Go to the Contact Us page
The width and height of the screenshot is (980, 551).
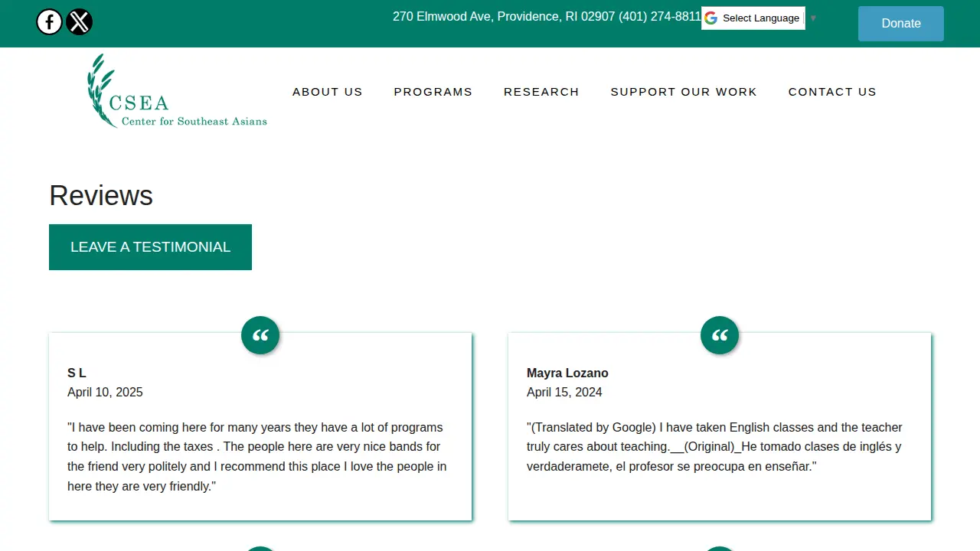click(832, 92)
